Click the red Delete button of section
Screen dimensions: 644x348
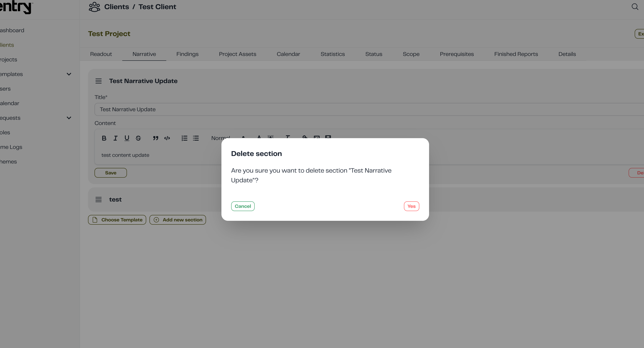[x=636, y=173]
